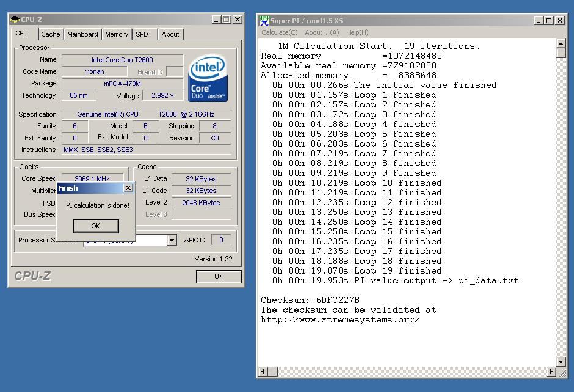Click the 'Loop 19 finished' line in Super PI
Viewport: 574px width, 392px height.
[x=357, y=271]
